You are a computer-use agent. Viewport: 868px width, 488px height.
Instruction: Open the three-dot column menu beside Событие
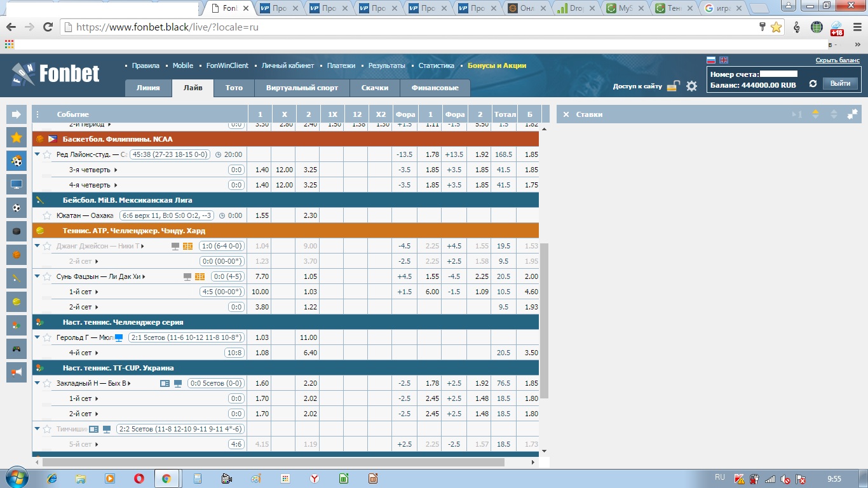37,114
